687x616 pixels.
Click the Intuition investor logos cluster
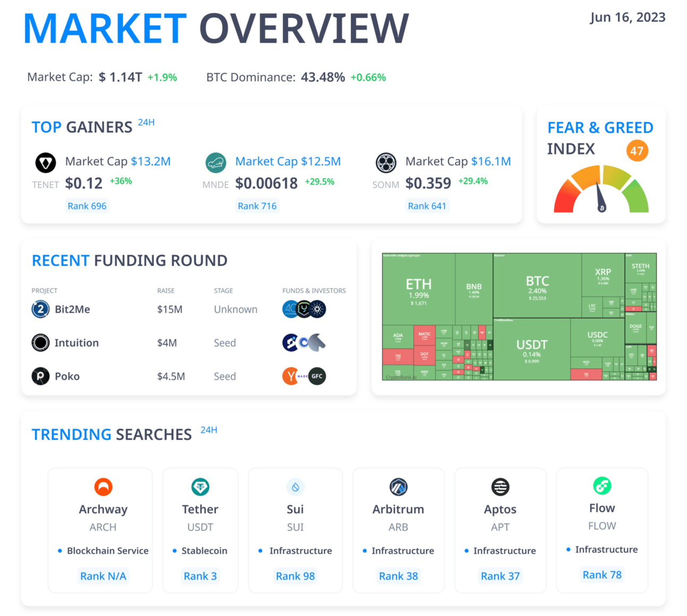click(x=304, y=343)
